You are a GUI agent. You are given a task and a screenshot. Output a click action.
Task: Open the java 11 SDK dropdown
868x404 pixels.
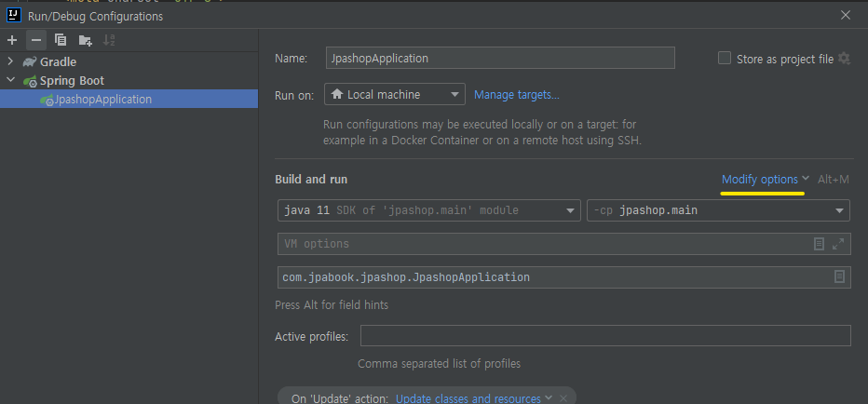point(429,210)
